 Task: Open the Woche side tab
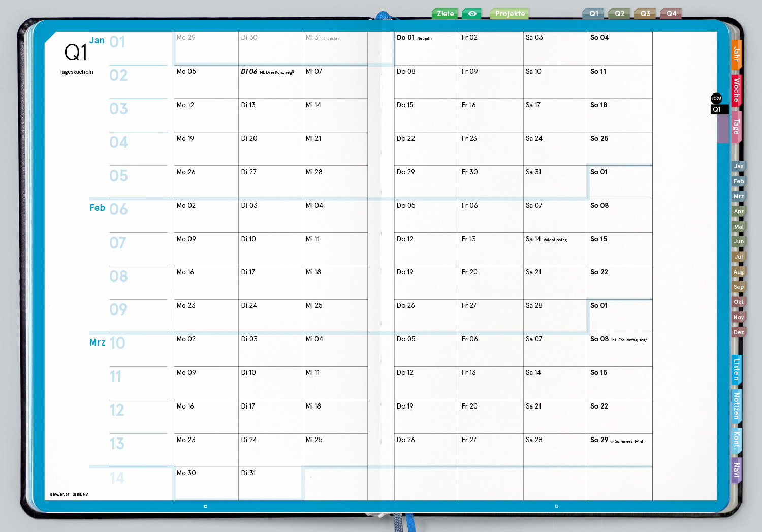[736, 90]
